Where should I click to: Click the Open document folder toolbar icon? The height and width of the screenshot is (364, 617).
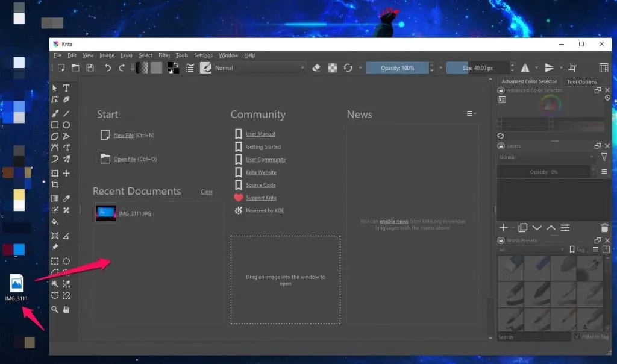coord(75,68)
